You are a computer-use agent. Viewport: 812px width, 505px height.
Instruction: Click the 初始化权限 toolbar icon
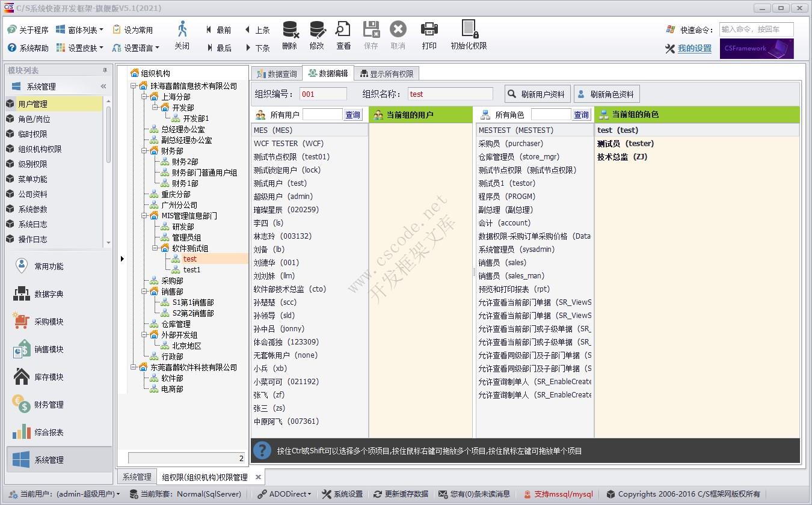(x=469, y=34)
